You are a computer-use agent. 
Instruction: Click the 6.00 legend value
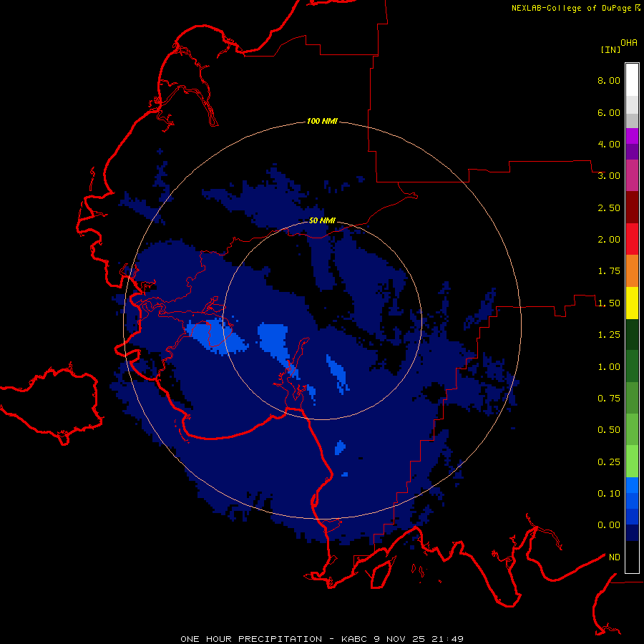click(609, 112)
